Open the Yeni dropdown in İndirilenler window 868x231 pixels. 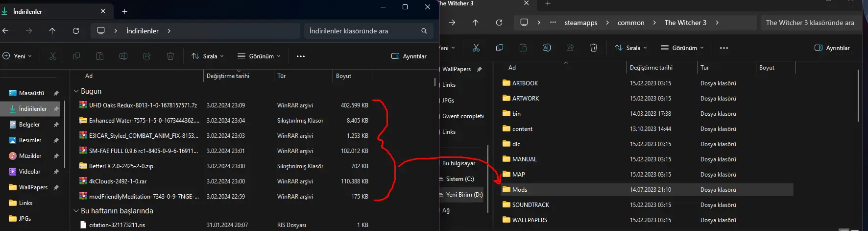point(17,56)
